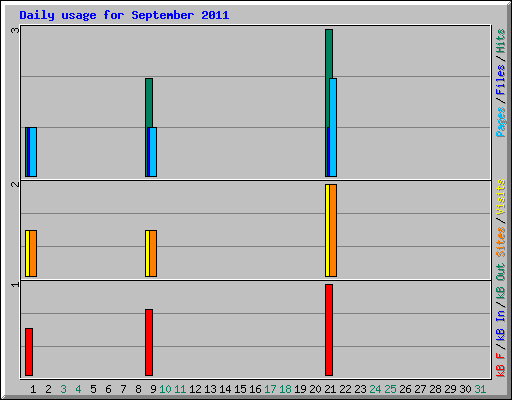Screen dimensions: 512x400
Task: Click the "Sites" legend label
Action: coord(500,242)
